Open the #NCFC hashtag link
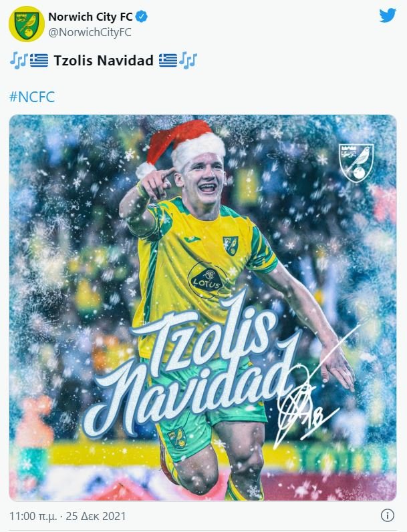The image size is (407, 532). pos(32,97)
